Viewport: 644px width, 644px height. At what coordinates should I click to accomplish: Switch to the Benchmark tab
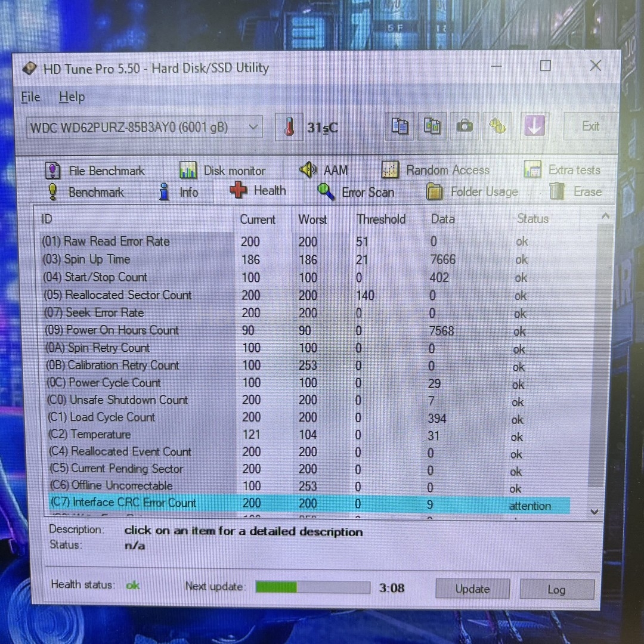tap(85, 192)
